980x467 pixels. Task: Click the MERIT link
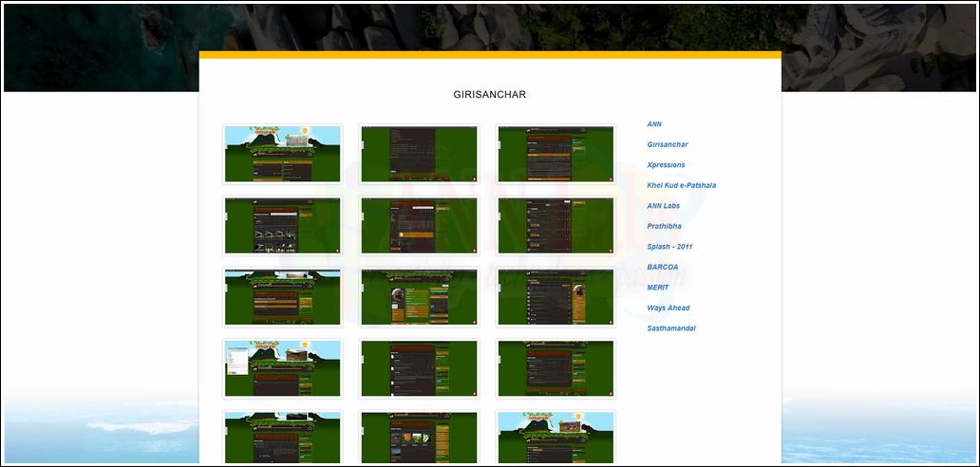pos(657,288)
